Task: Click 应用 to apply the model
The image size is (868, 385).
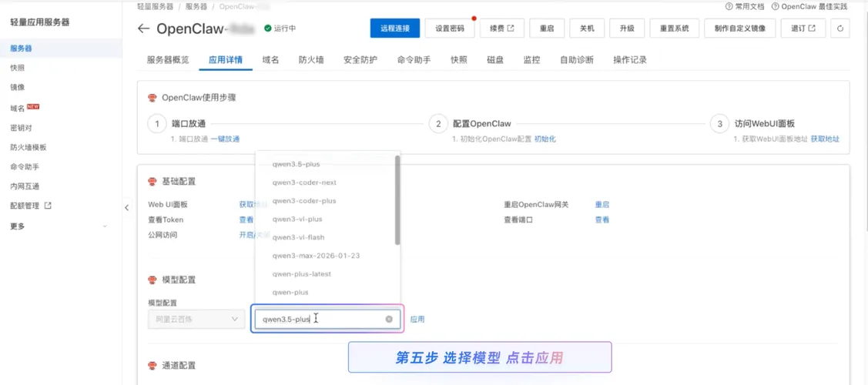Action: 417,320
